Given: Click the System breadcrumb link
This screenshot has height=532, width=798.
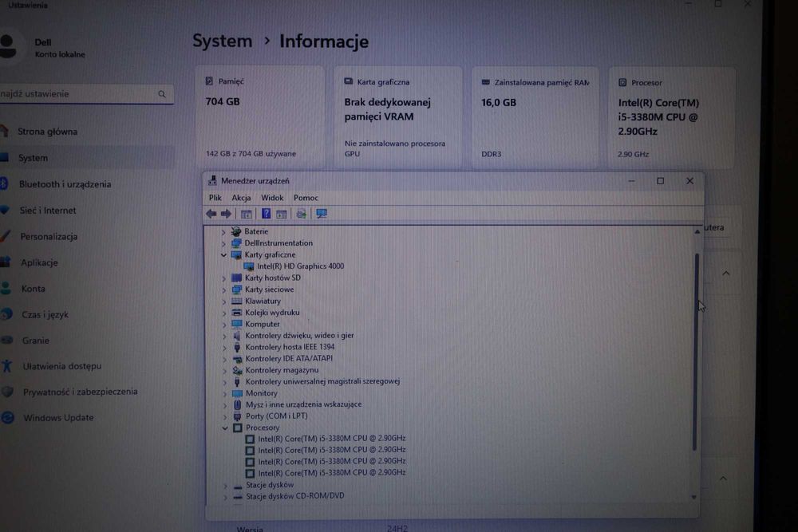Looking at the screenshot, I should 222,41.
